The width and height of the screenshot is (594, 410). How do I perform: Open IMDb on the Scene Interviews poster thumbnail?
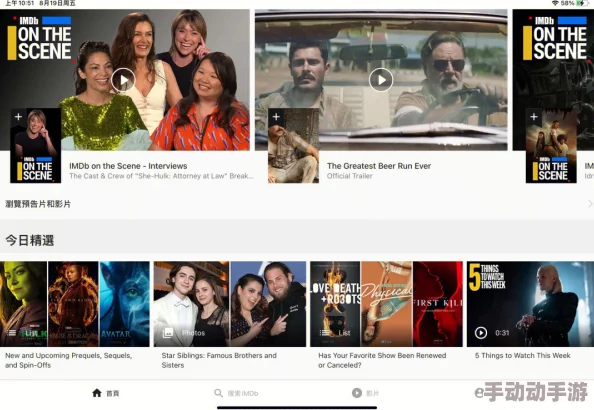tap(36, 146)
